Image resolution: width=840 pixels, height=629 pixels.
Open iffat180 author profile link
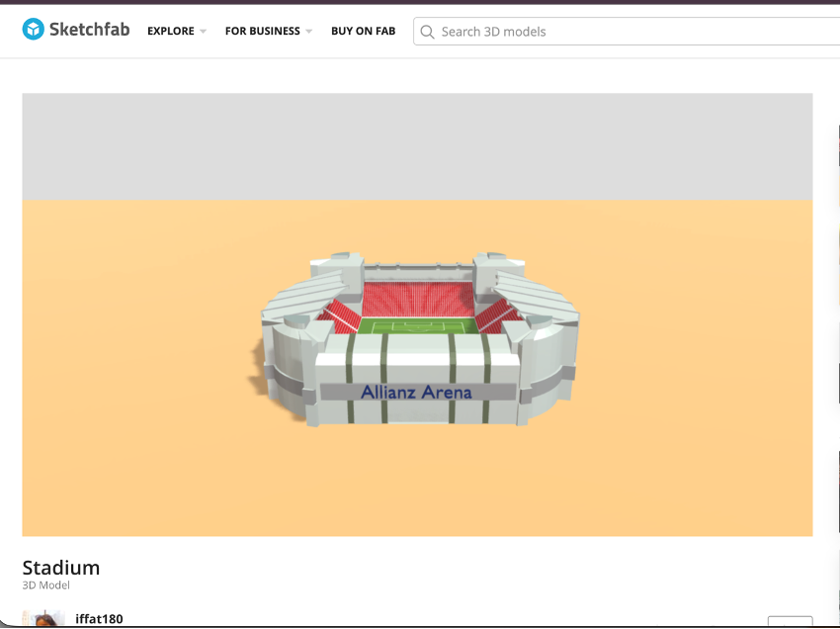(99, 619)
